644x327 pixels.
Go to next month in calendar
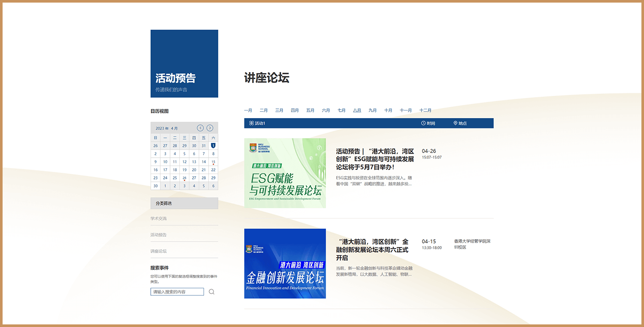pos(210,128)
